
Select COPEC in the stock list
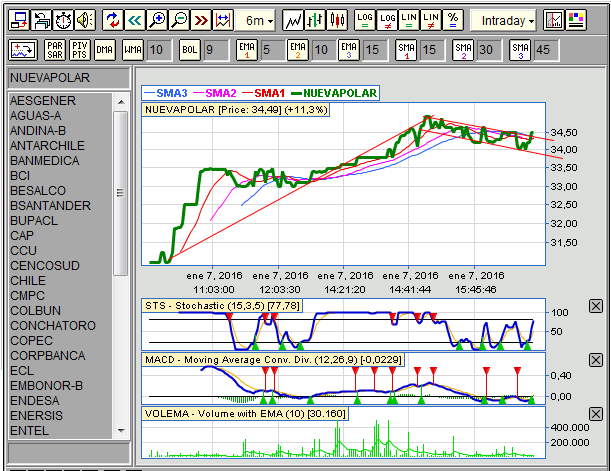[60, 341]
